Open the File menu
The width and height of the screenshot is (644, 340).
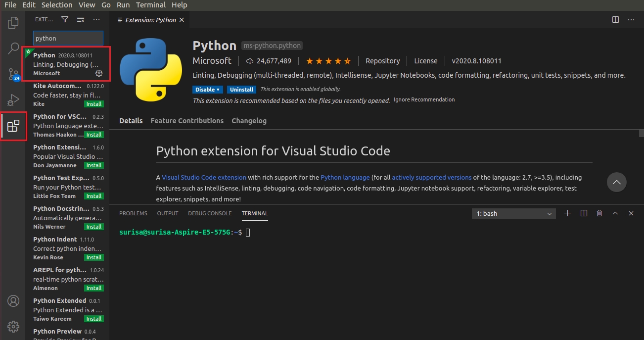10,5
